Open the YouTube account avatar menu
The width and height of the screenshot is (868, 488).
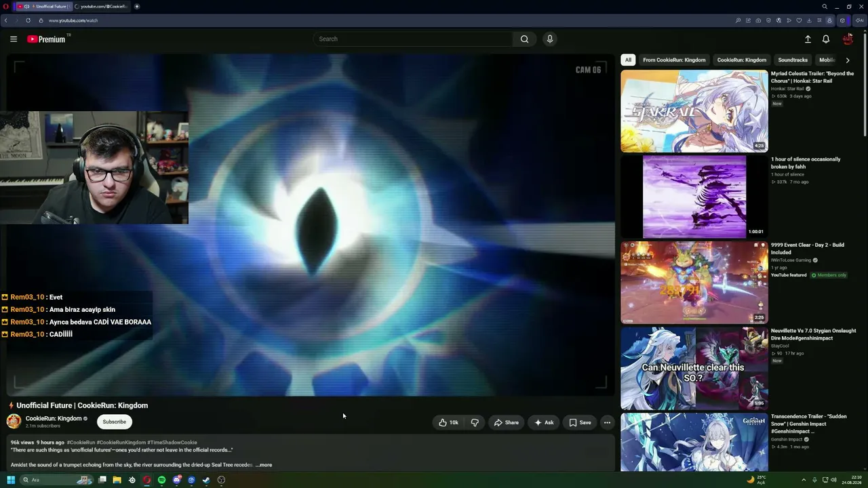coord(848,39)
